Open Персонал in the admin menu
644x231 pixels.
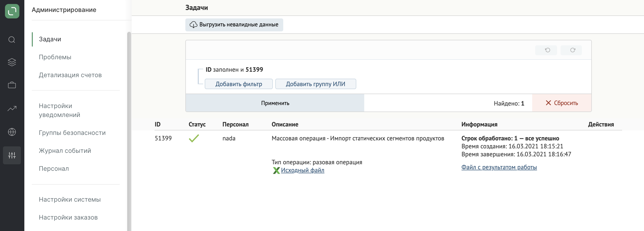pyautogui.click(x=54, y=169)
